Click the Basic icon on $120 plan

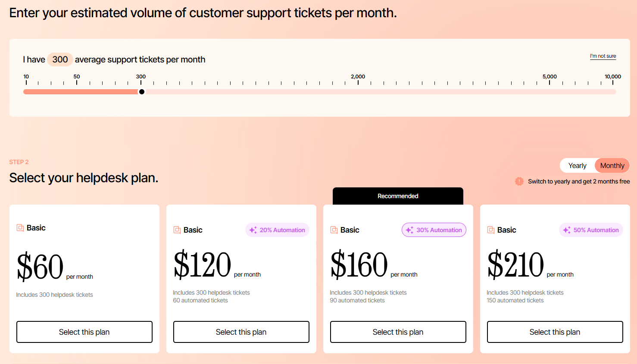click(x=177, y=230)
